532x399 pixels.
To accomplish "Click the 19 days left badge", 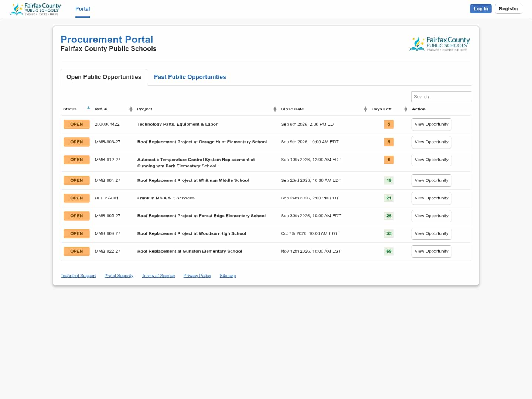I will point(389,181).
